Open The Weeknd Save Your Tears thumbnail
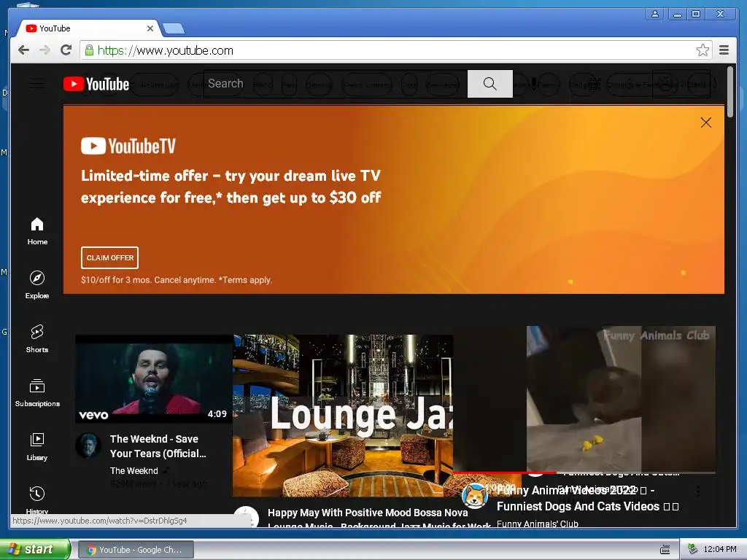The image size is (747, 560). coord(154,379)
